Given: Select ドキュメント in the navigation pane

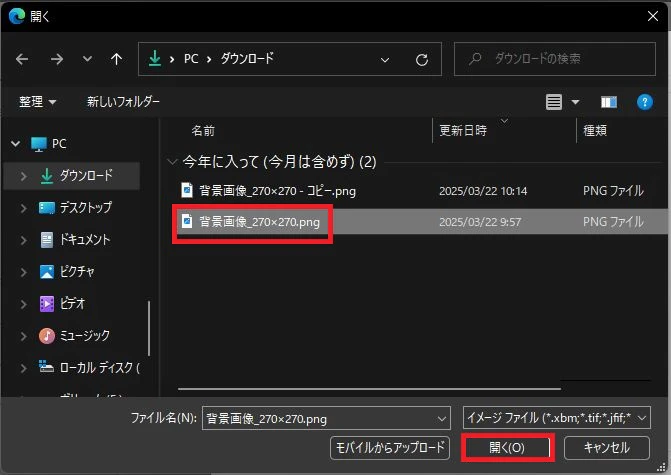Looking at the screenshot, I should point(75,240).
